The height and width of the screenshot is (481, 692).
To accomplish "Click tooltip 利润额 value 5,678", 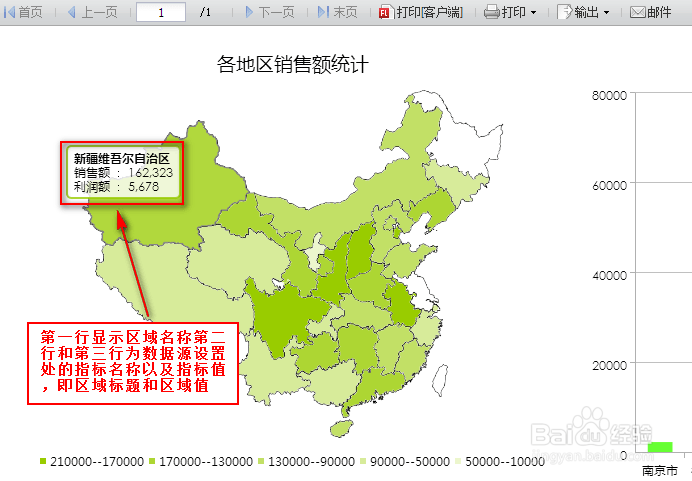I will [x=143, y=187].
